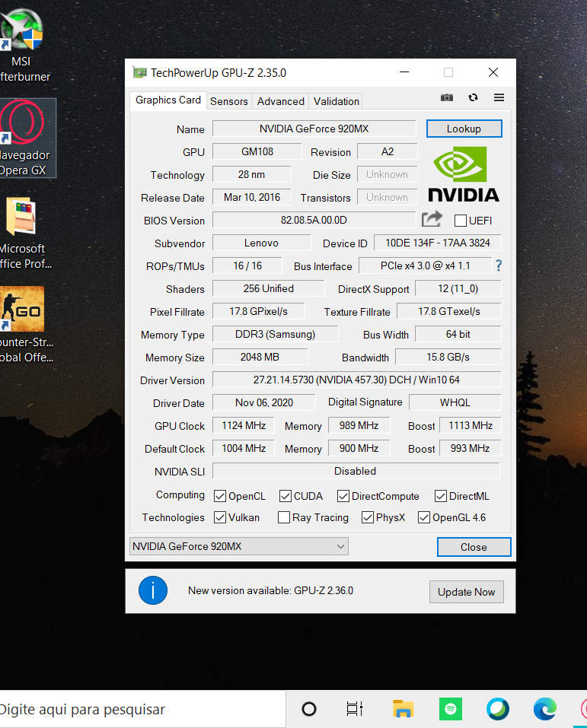Switch to the Graphics Card tab

pos(168,100)
